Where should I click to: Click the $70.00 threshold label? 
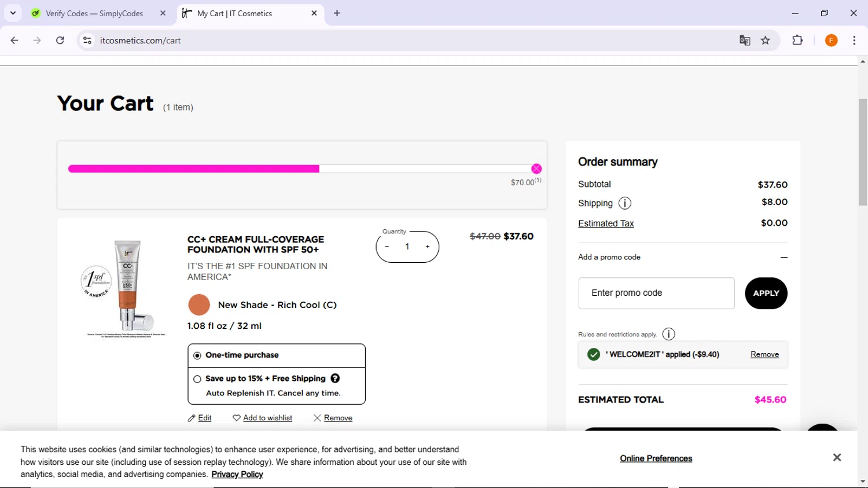[x=525, y=182]
